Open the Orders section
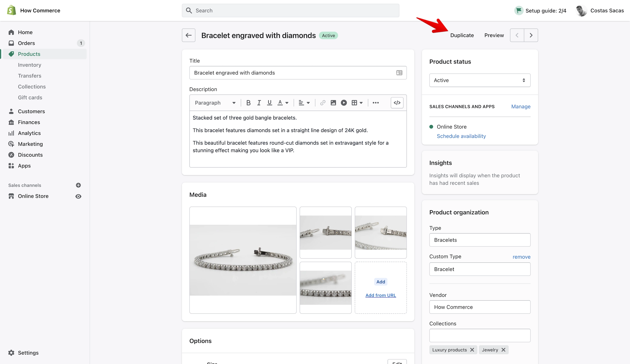 pyautogui.click(x=26, y=43)
